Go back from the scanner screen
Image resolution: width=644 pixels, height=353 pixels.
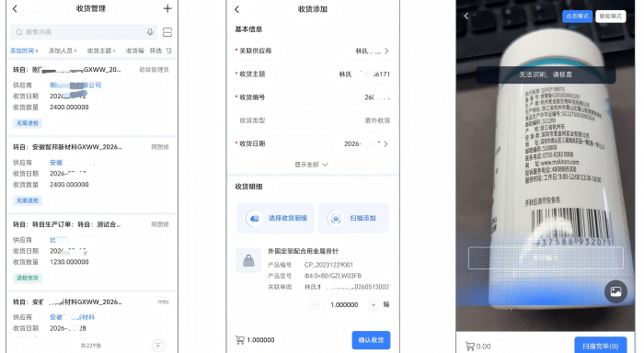tap(466, 16)
